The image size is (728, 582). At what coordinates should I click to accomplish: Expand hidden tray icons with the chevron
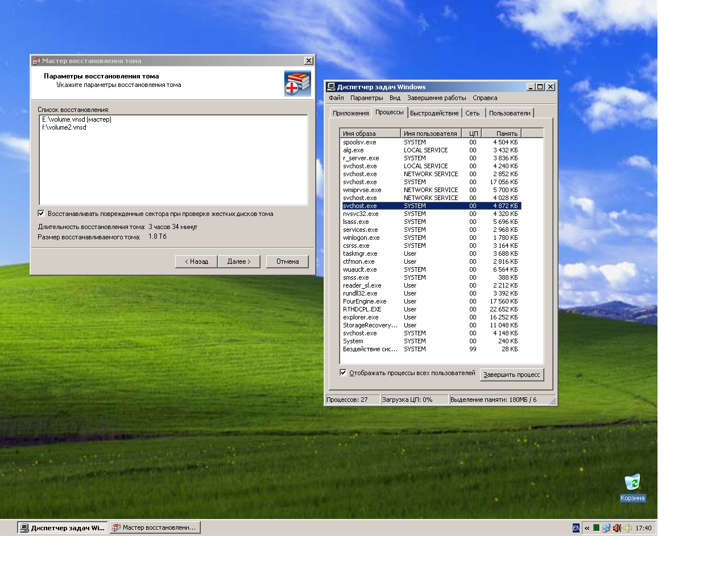[x=587, y=528]
